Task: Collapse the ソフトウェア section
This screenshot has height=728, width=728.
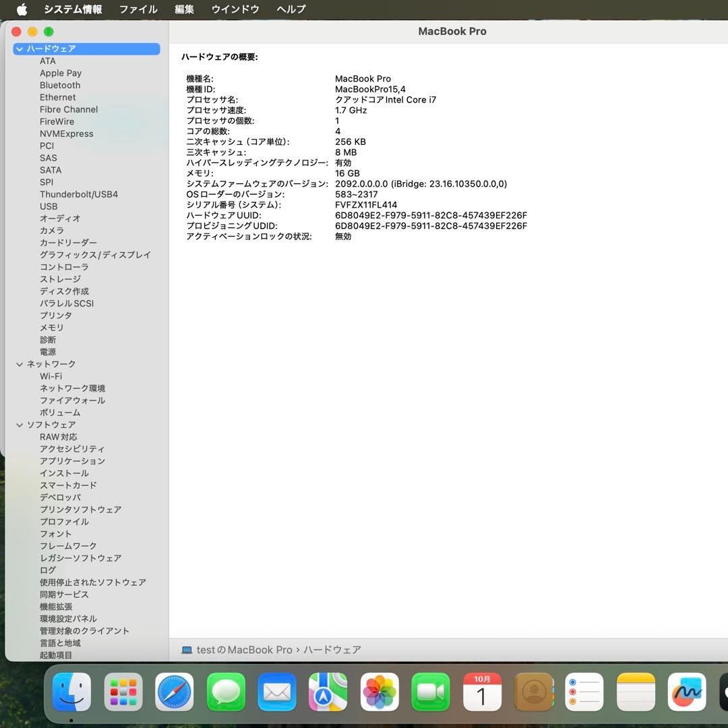Action: (19, 425)
